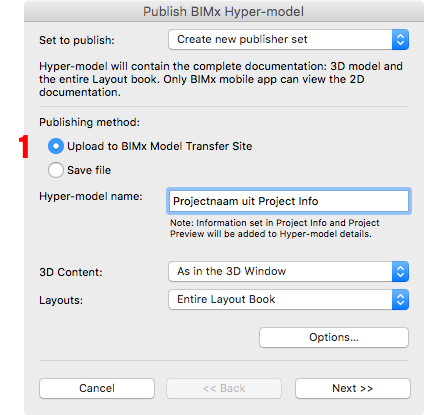The width and height of the screenshot is (424, 415).
Task: Click the Publish BIMx Hyper-model title bar
Action: tap(224, 11)
